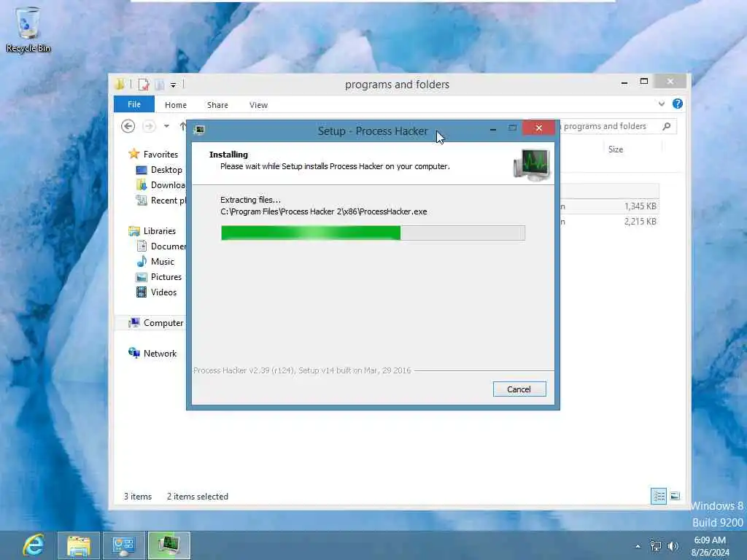Viewport: 747px width, 560px height.
Task: Click the network tray icon
Action: pyautogui.click(x=656, y=546)
